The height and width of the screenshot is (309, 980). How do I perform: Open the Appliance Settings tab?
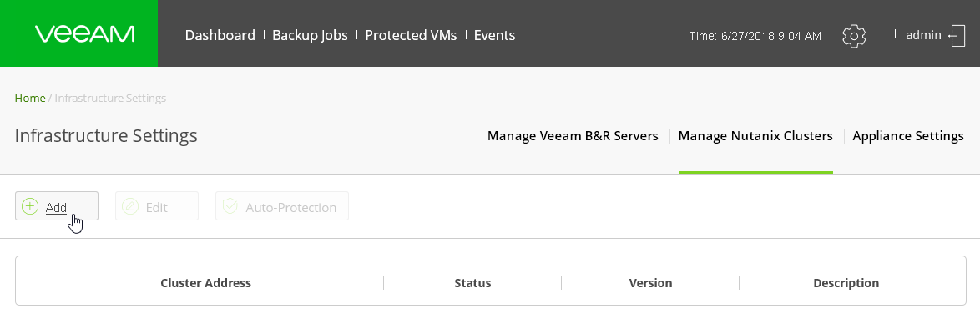[908, 136]
